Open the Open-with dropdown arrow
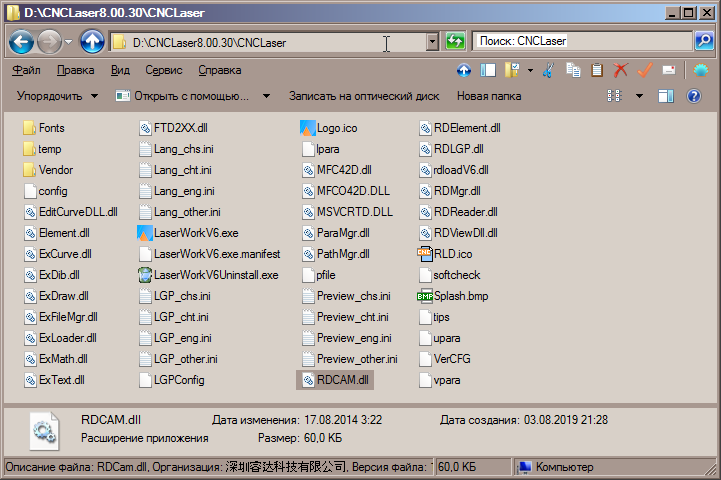The height and width of the screenshot is (480, 721). (267, 96)
